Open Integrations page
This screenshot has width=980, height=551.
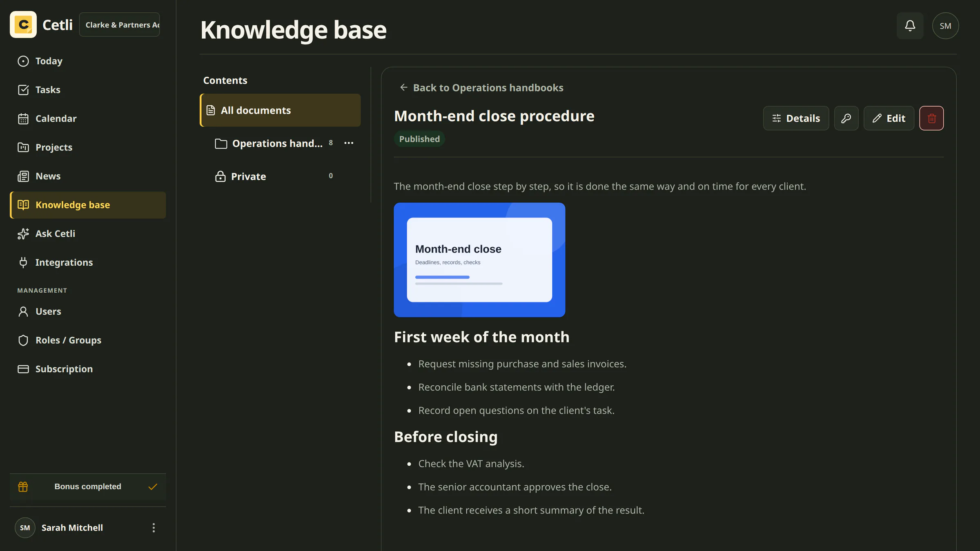[88, 262]
